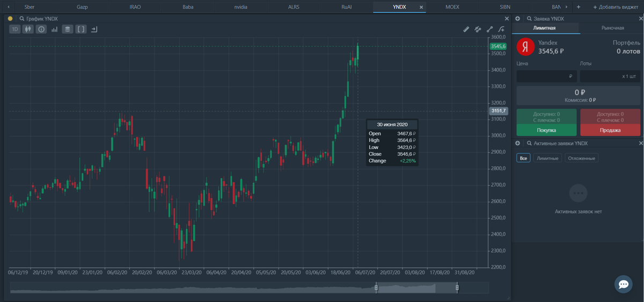Select the ALRS tab
Image resolution: width=644 pixels, height=302 pixels.
coord(294,7)
